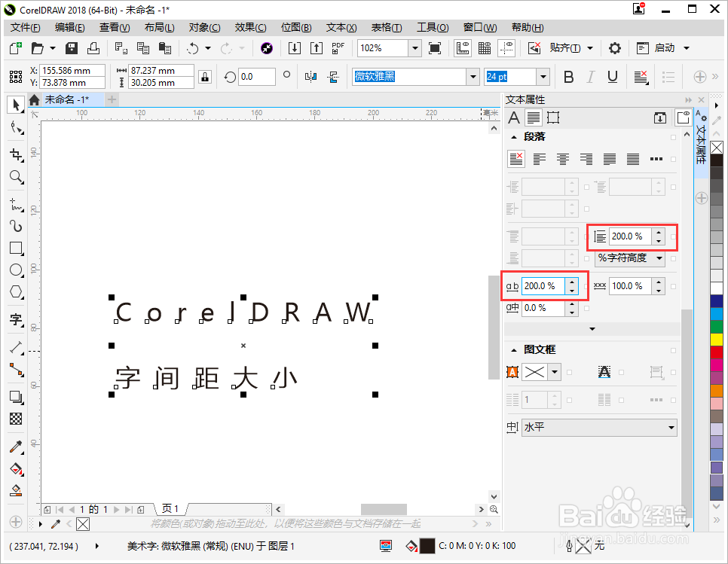Select the Drop Shadow tool
728x564 pixels.
point(16,397)
